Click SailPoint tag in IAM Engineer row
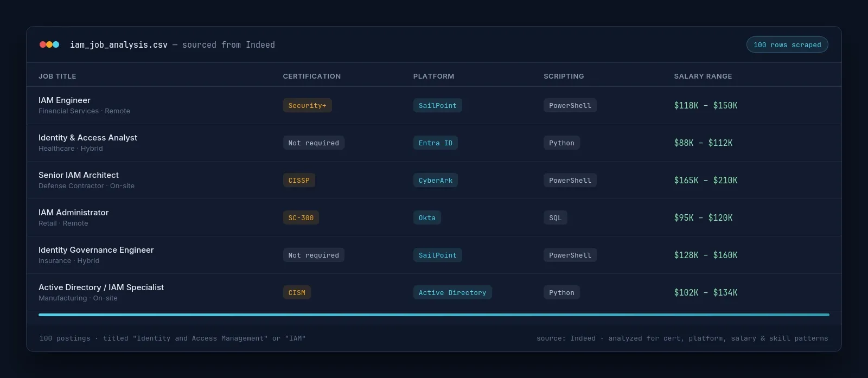Image resolution: width=868 pixels, height=378 pixels. click(x=438, y=106)
